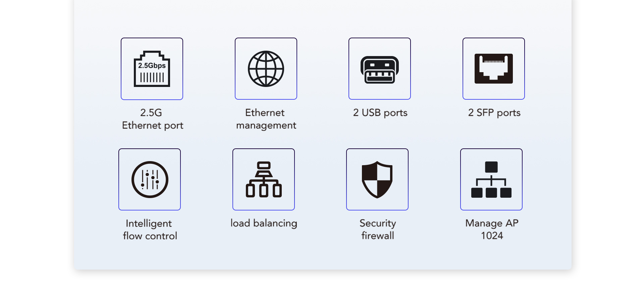The width and height of the screenshot is (644, 286).
Task: Click the "Ethernet management" caption text
Action: pyautogui.click(x=266, y=119)
